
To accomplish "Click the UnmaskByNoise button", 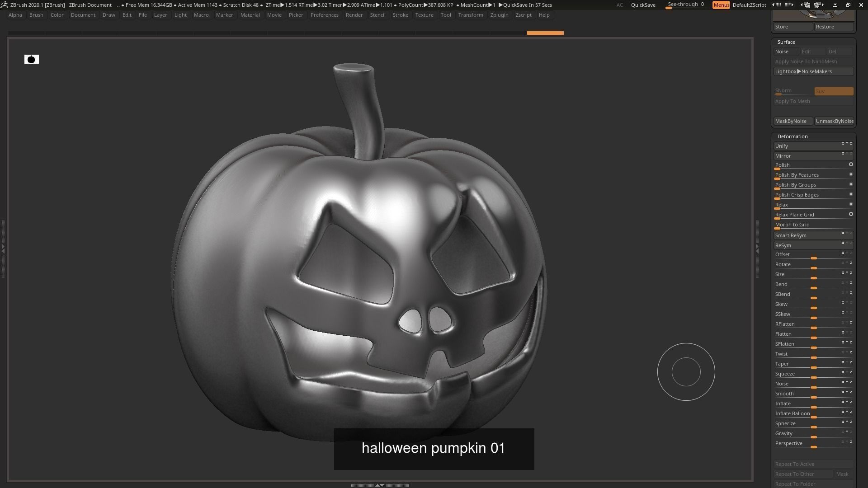I will (x=834, y=121).
